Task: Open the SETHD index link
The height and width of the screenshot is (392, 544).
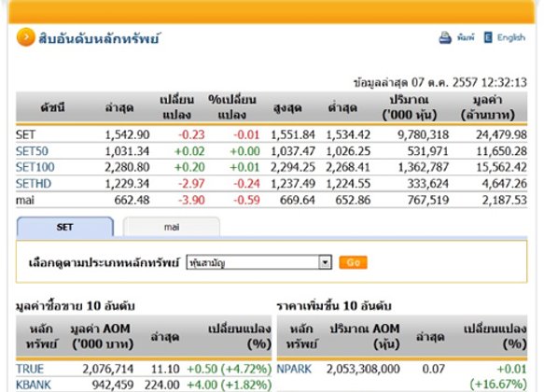Action: pos(34,184)
